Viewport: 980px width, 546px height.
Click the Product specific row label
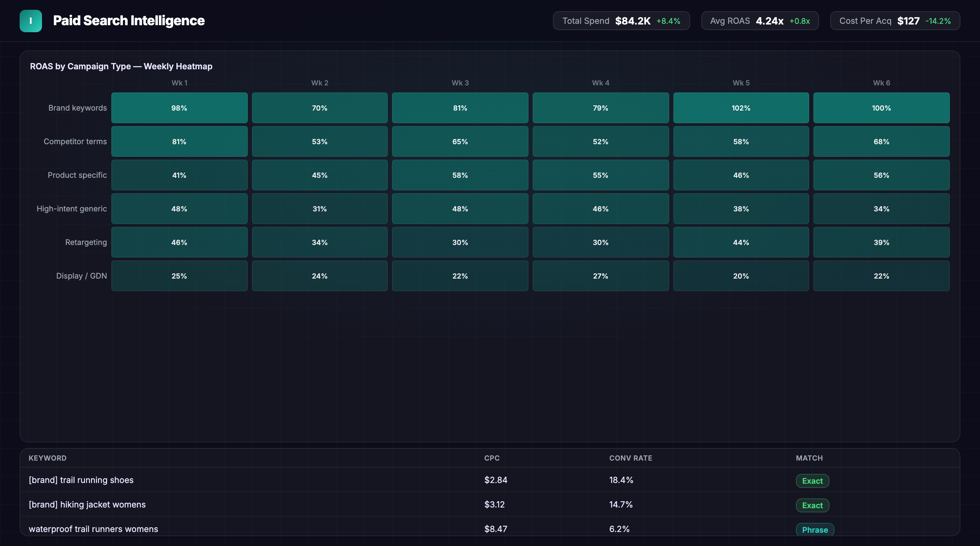pos(77,175)
